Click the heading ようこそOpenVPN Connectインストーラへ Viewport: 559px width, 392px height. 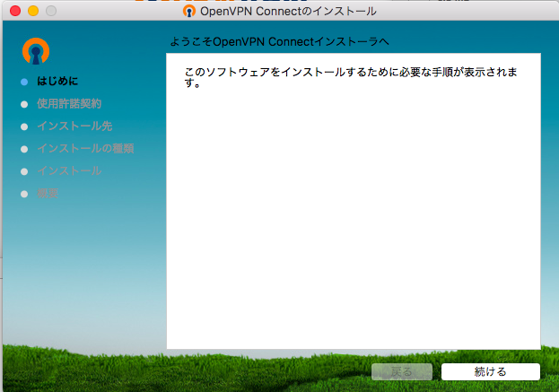(x=279, y=41)
